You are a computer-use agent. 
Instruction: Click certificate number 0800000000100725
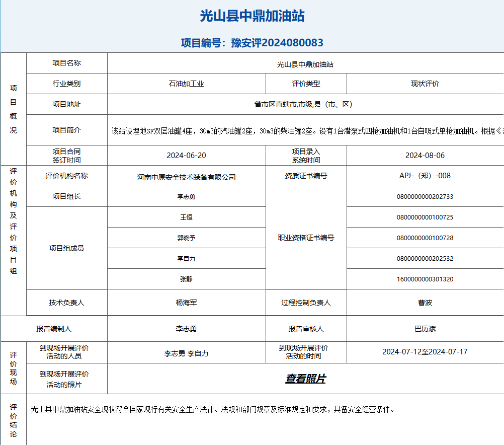pyautogui.click(x=425, y=217)
